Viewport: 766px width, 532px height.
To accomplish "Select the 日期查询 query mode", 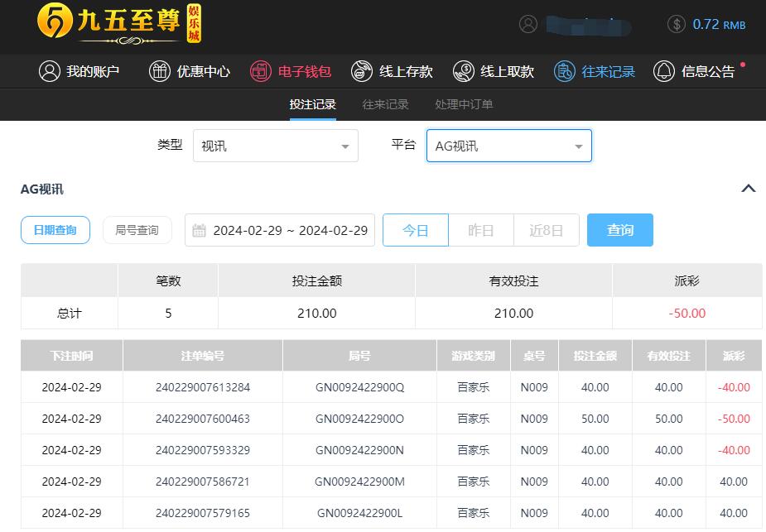I will point(55,230).
